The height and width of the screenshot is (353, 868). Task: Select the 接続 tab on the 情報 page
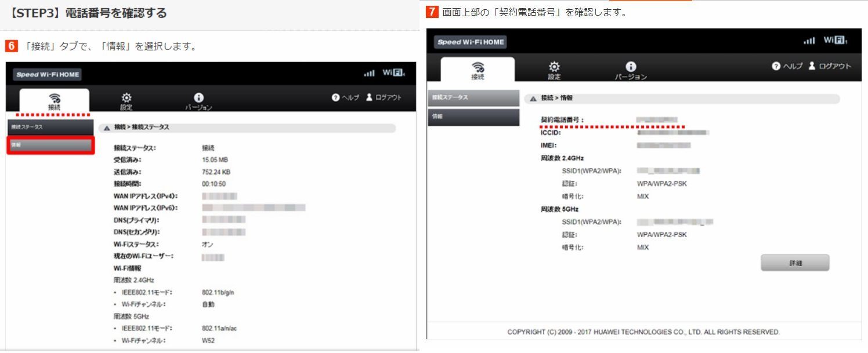[x=478, y=69]
